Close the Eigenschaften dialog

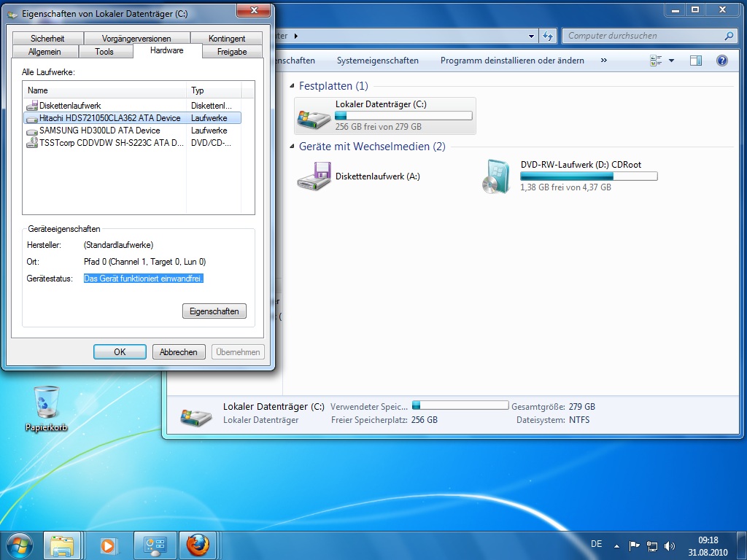(254, 10)
